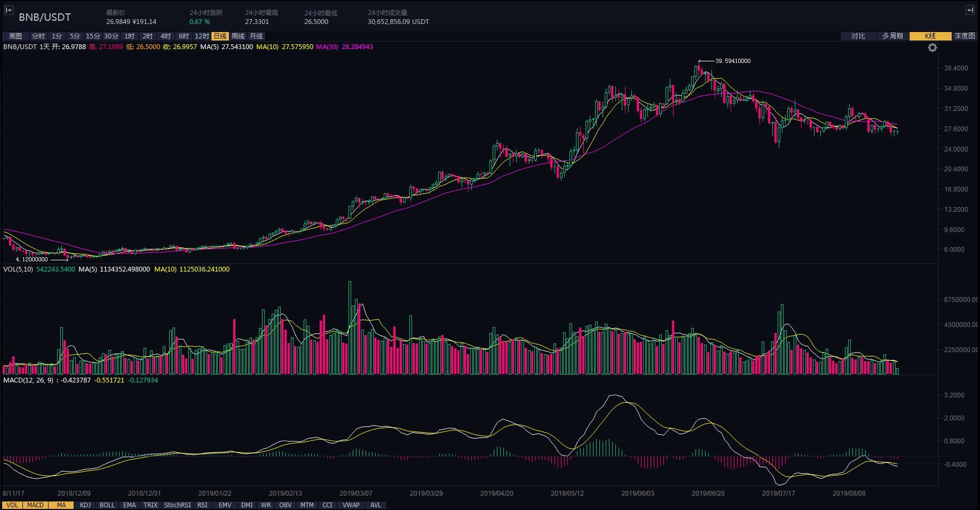Select the 4时 interval tab
The height and width of the screenshot is (510, 980).
165,36
